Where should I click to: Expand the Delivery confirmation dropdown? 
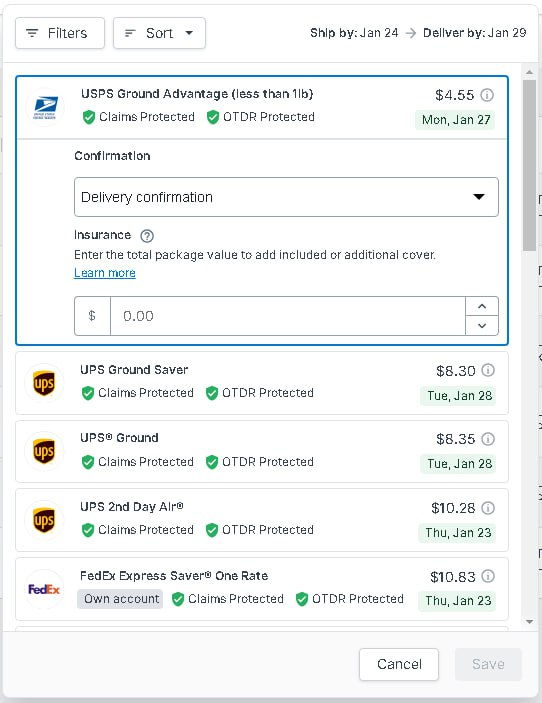click(x=286, y=197)
